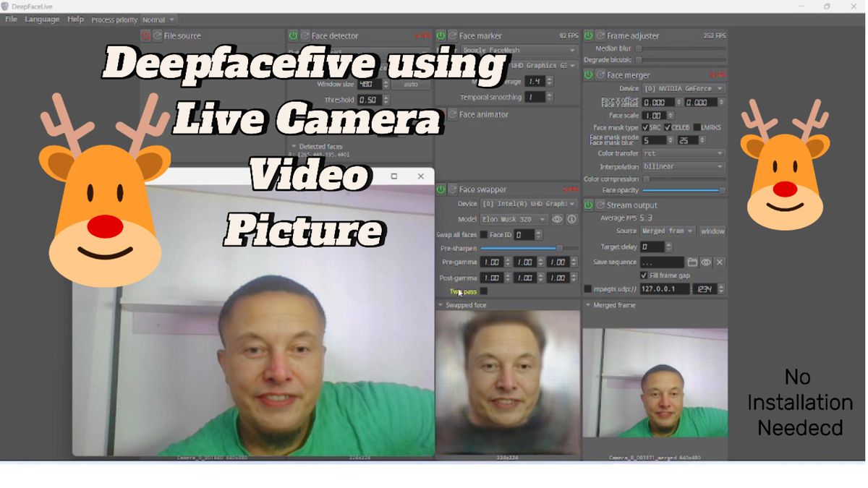Open the Help menu
Screen dimensions: 868x488
(x=75, y=20)
